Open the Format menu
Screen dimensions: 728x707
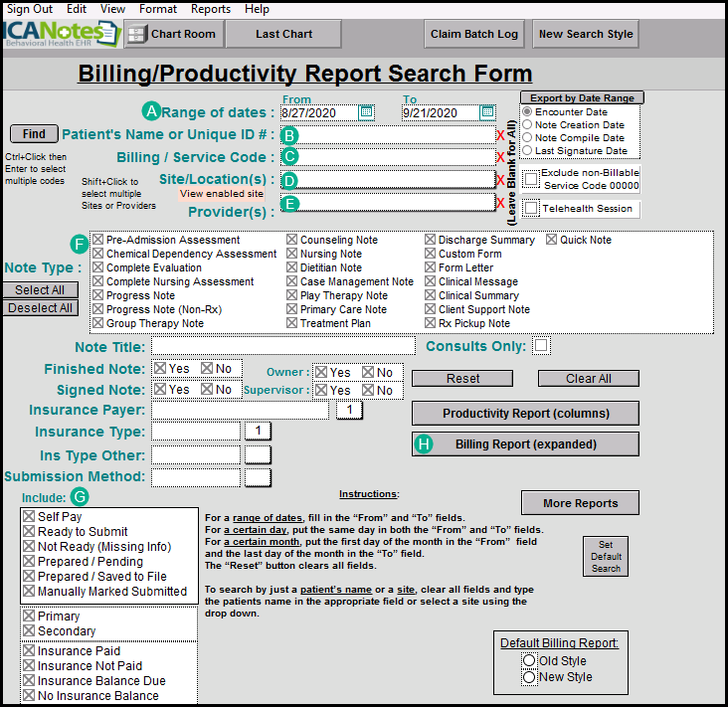158,9
